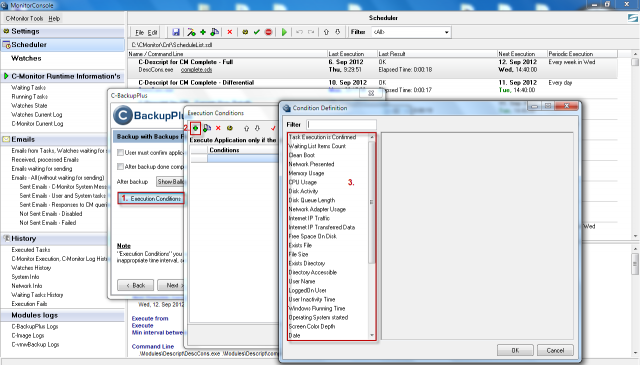Click the save disk icon in Scheduler toolbar
Image resolution: width=640 pixels, height=365 pixels.
tap(176, 32)
